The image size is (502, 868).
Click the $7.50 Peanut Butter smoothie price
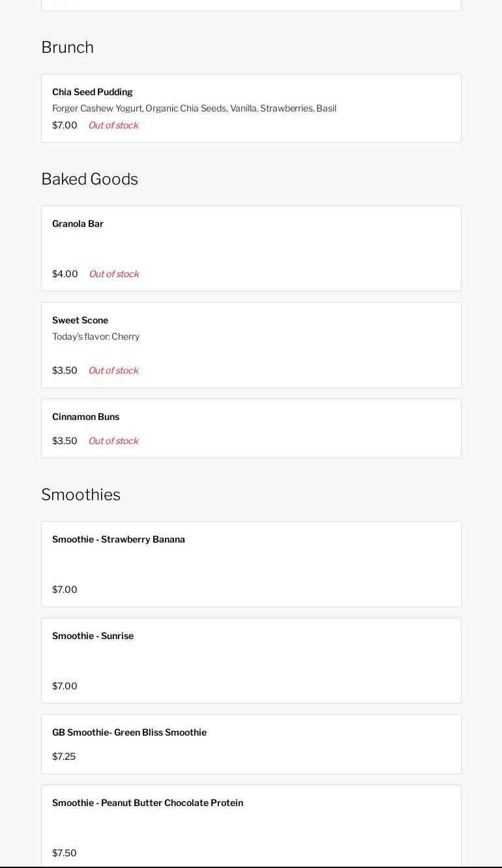pyautogui.click(x=64, y=853)
